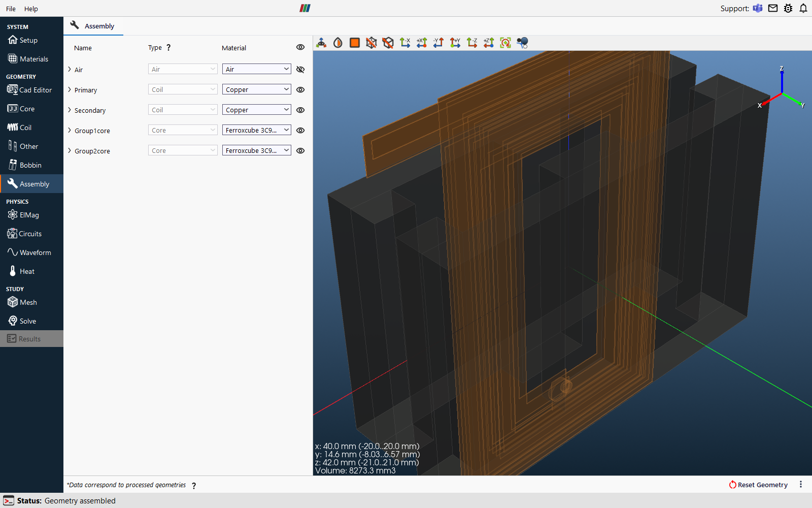Expand the Primary component row
This screenshot has width=812, height=508.
point(70,89)
